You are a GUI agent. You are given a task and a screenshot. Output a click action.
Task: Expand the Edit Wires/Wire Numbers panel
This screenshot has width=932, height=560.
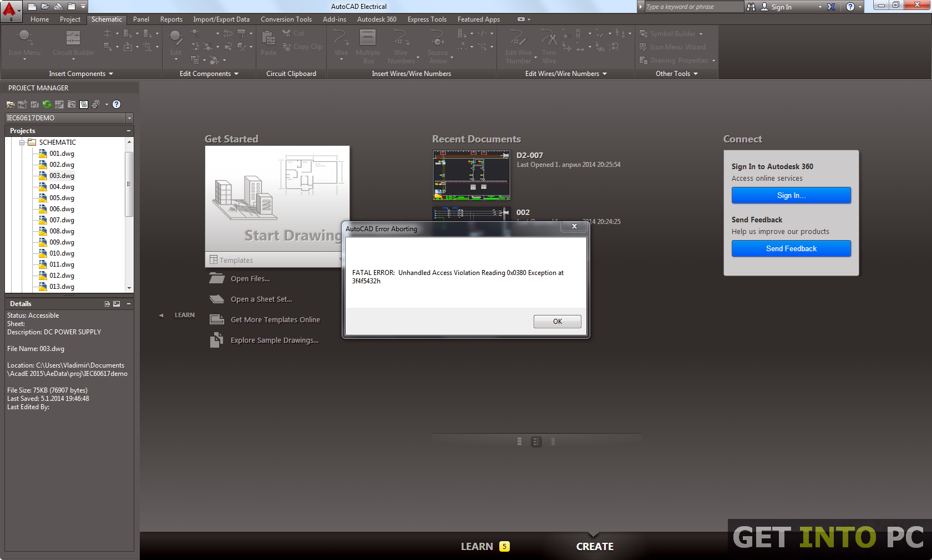click(x=566, y=74)
